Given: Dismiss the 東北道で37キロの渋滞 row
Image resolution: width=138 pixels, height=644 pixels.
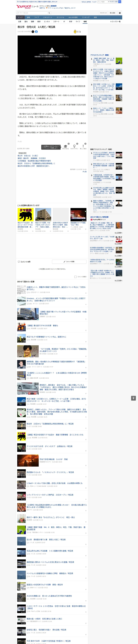Looking at the screenshot, I should coord(86,330).
